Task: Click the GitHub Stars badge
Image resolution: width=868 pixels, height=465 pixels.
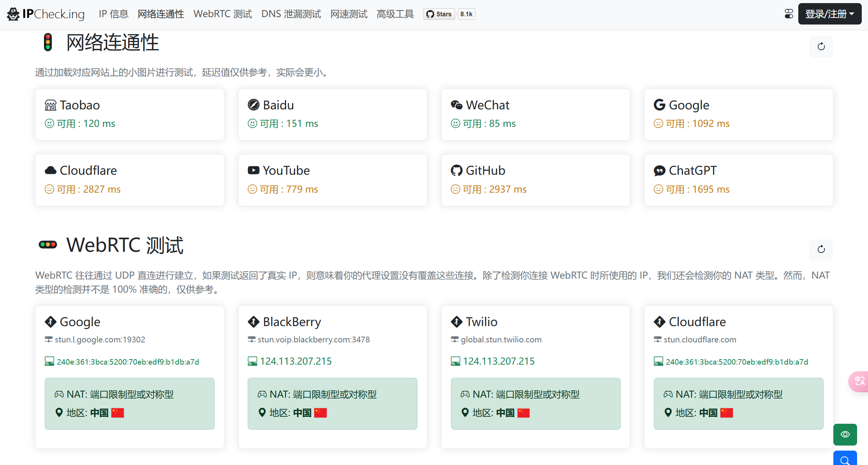Action: tap(439, 14)
